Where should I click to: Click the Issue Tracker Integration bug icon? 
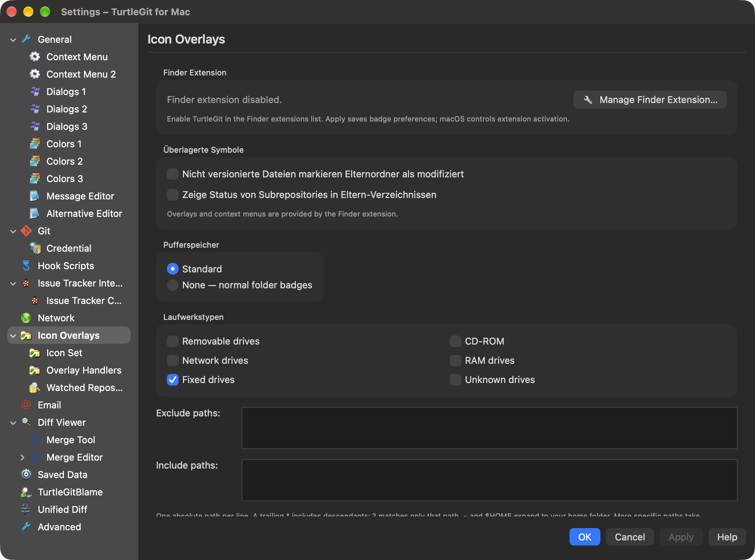pyautogui.click(x=26, y=283)
